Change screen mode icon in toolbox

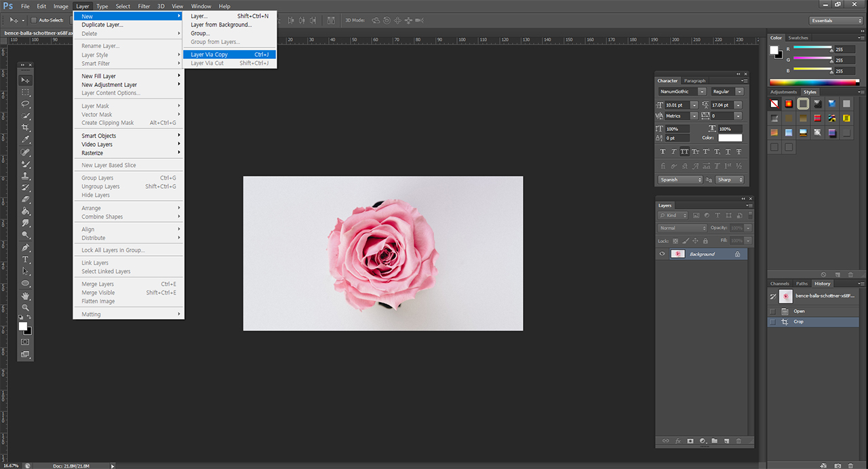tap(25, 354)
